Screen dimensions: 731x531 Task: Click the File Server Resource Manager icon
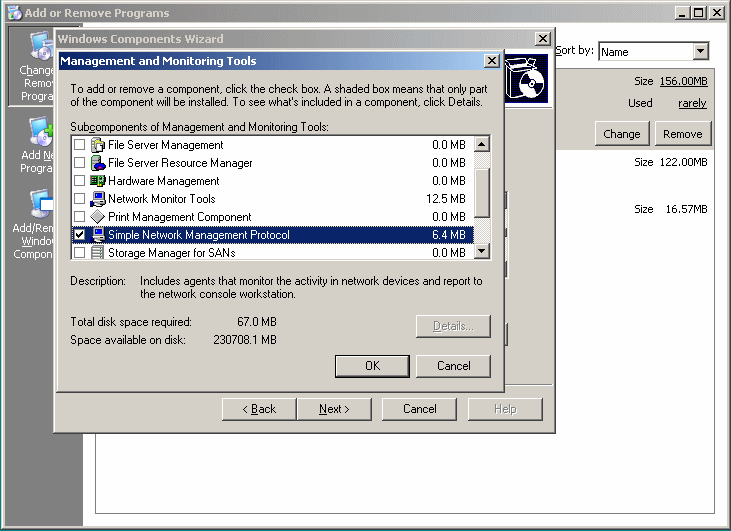[98, 163]
